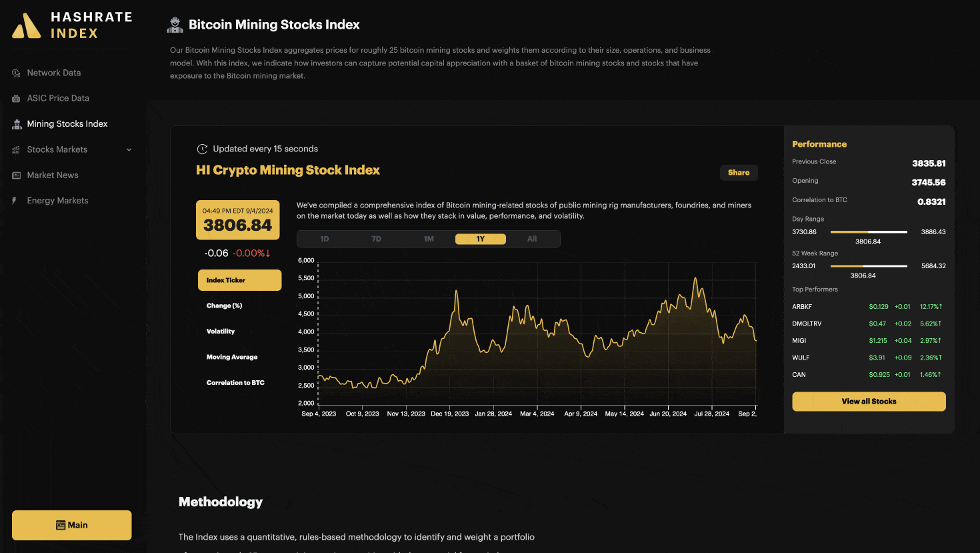Click the 3806.84 index value box
The width and height of the screenshot is (980, 553).
click(238, 220)
